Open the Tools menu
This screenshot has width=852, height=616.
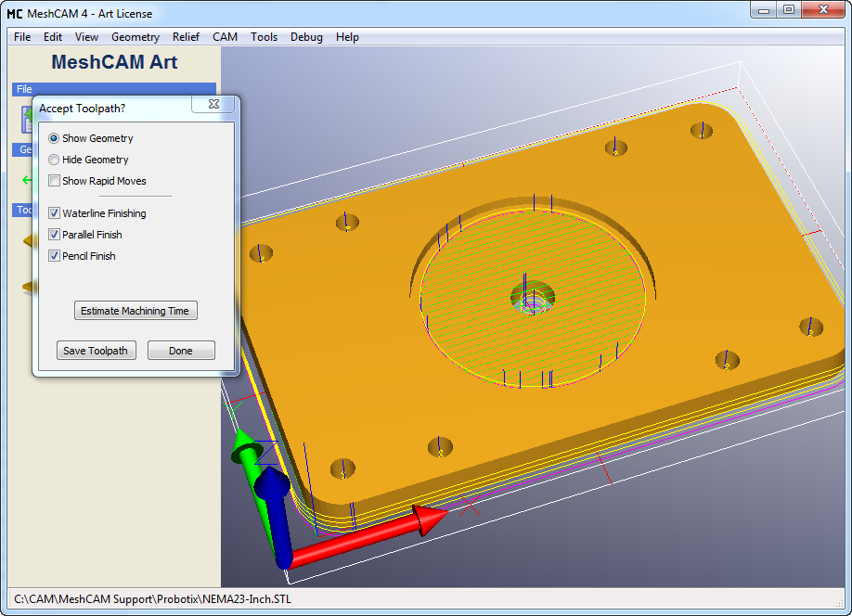(x=265, y=37)
